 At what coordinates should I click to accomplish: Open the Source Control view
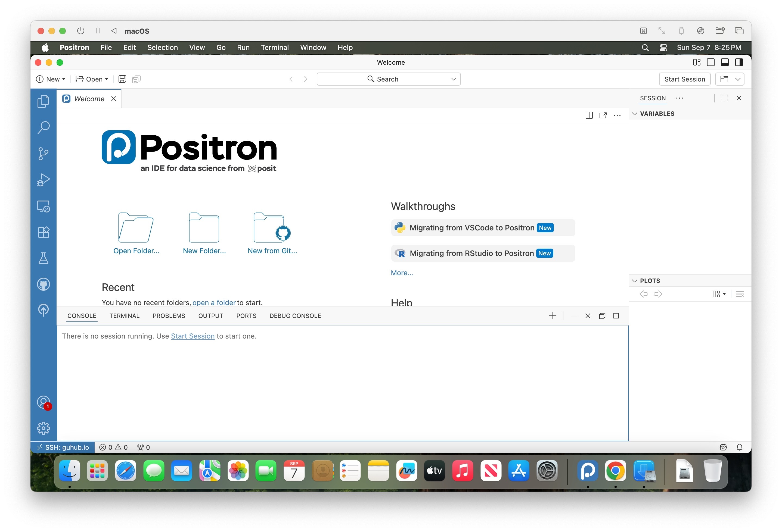(x=44, y=154)
